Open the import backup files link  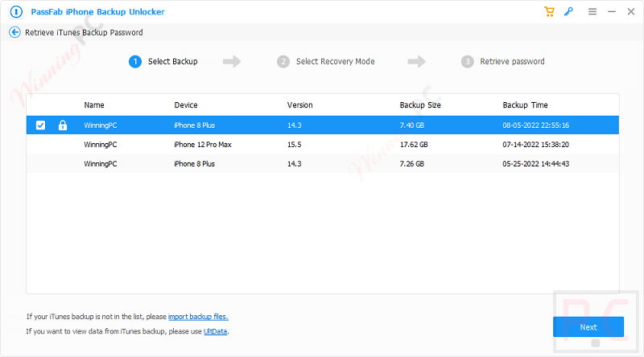198,317
